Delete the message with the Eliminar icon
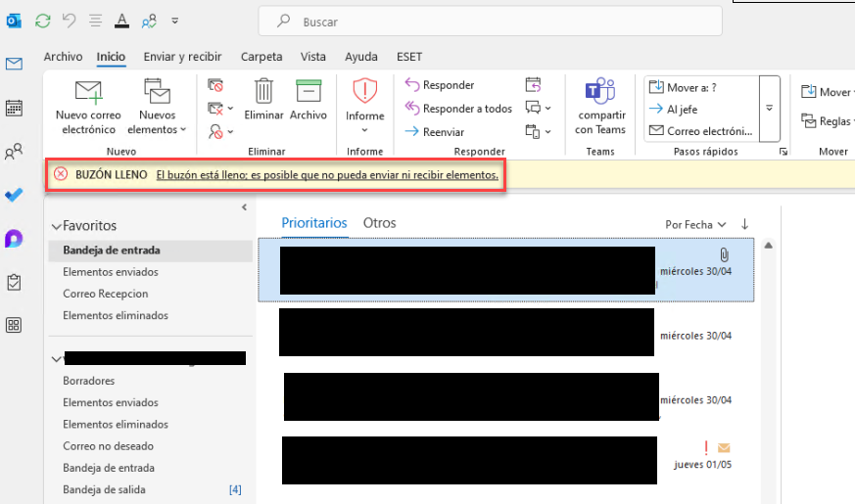This screenshot has width=855, height=504. [263, 100]
